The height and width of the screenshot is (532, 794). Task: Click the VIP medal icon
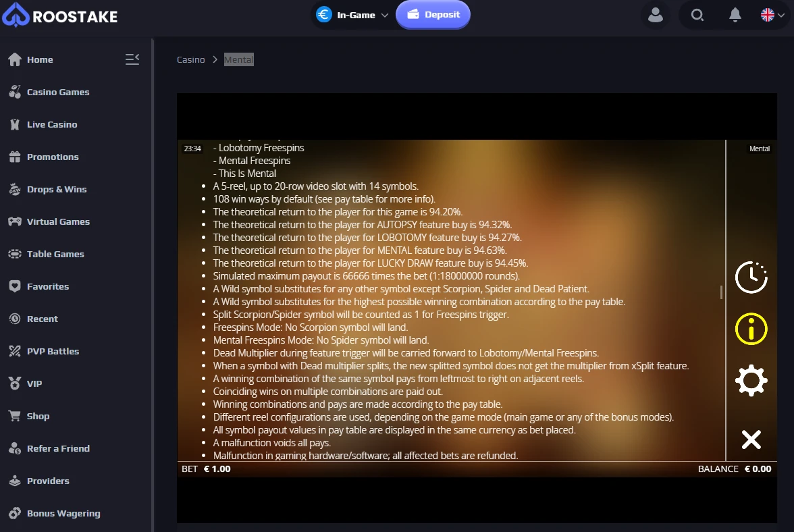[x=15, y=383]
